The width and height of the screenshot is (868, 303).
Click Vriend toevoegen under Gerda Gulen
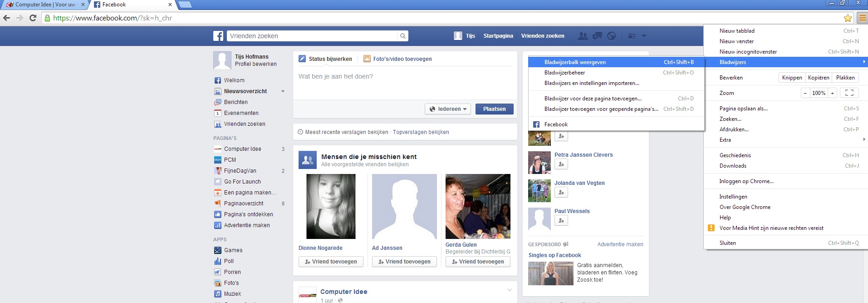478,262
